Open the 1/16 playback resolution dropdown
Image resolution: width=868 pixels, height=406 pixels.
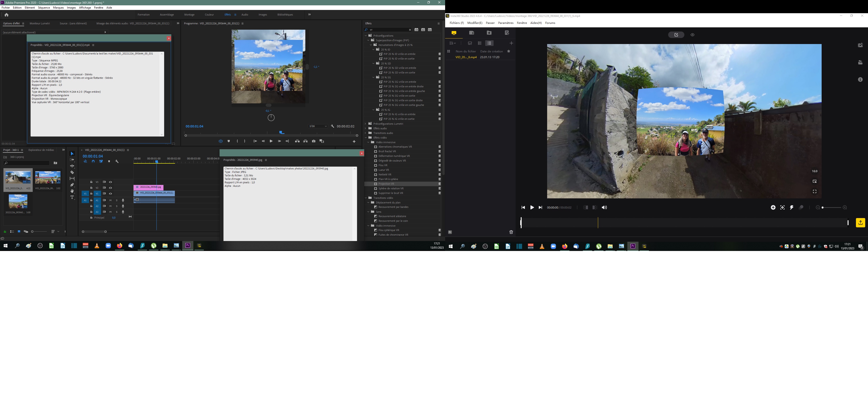[x=318, y=126]
